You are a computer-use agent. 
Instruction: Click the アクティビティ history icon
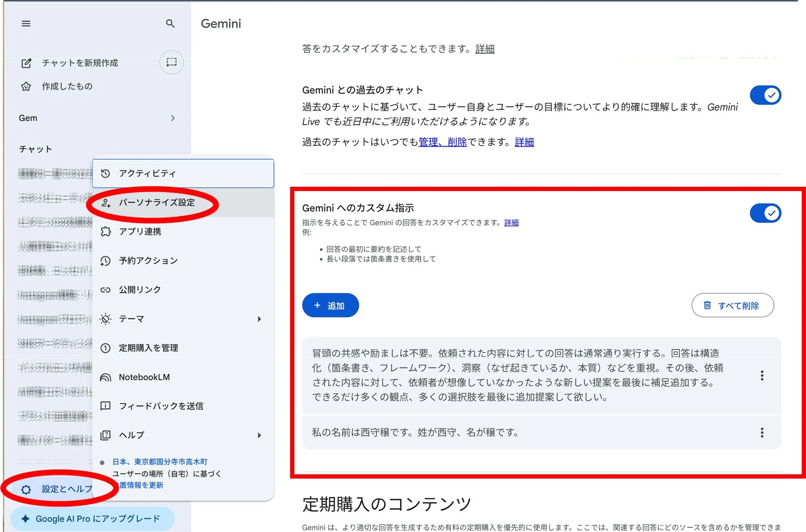click(106, 174)
